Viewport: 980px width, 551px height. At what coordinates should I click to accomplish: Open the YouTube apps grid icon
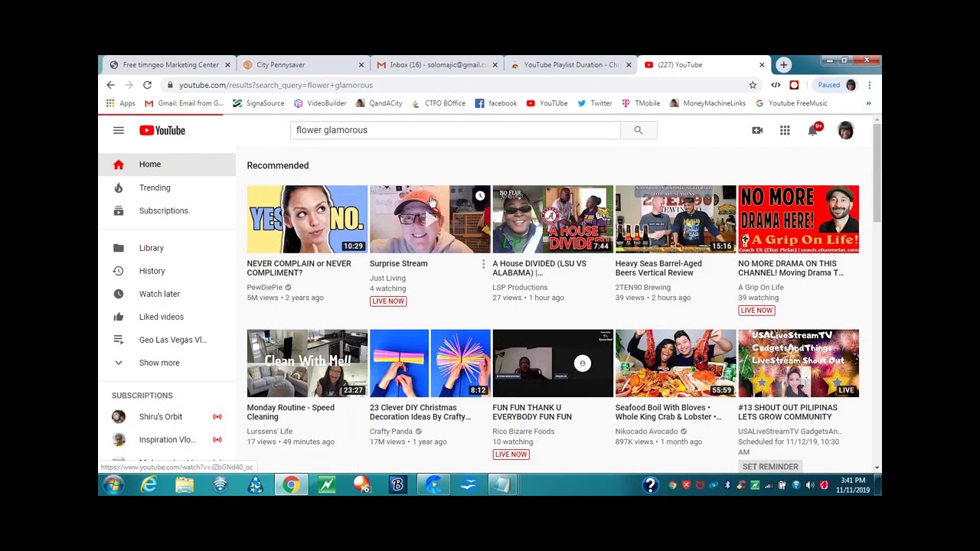coord(785,130)
